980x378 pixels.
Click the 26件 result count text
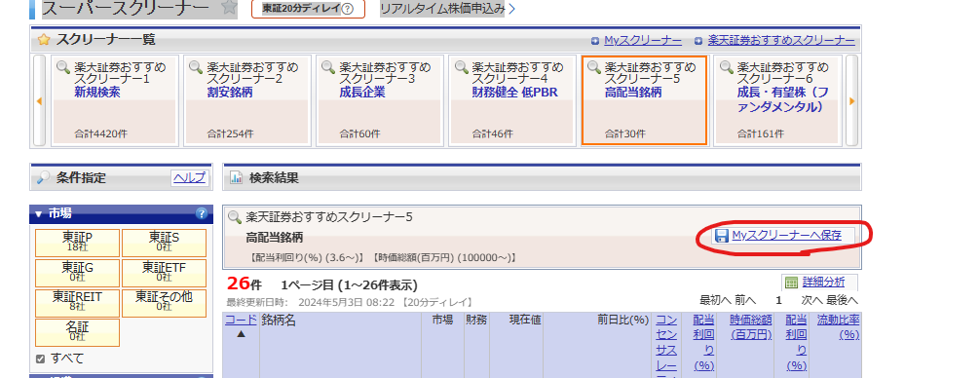tap(244, 283)
